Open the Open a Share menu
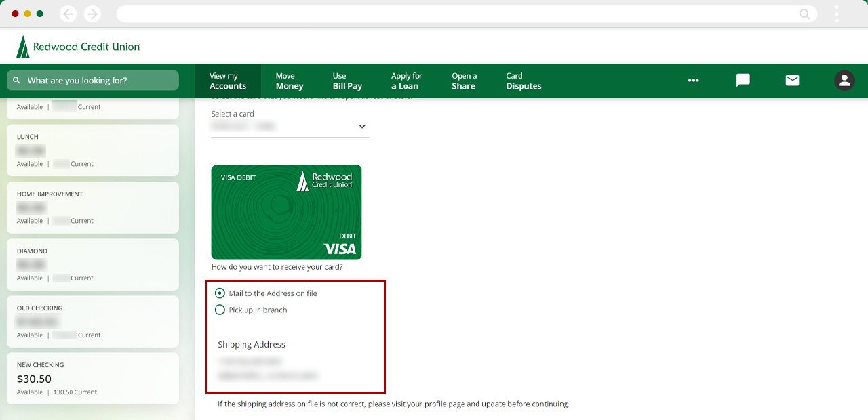Viewport: 868px width, 420px height. (465, 81)
